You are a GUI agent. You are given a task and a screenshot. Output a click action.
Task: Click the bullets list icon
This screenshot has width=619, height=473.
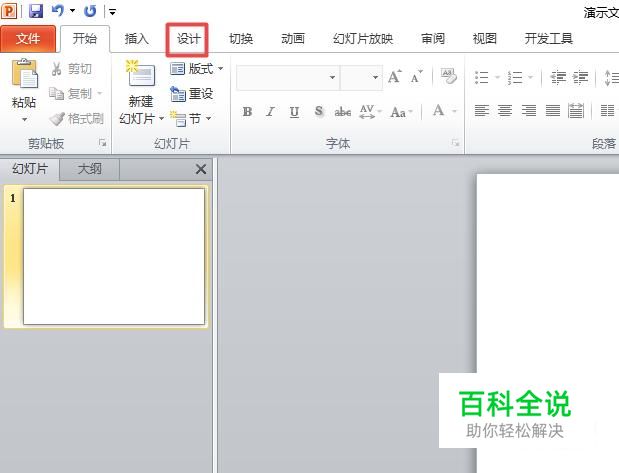point(482,77)
